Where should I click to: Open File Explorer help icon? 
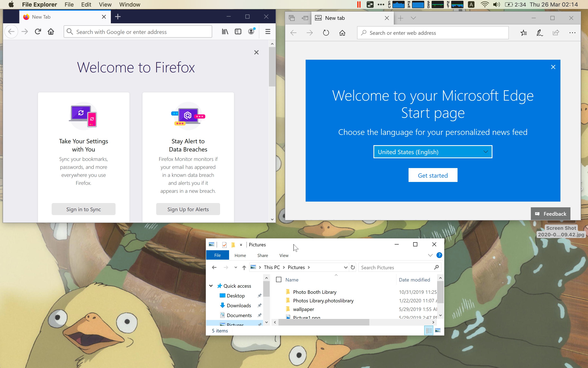[x=439, y=255]
